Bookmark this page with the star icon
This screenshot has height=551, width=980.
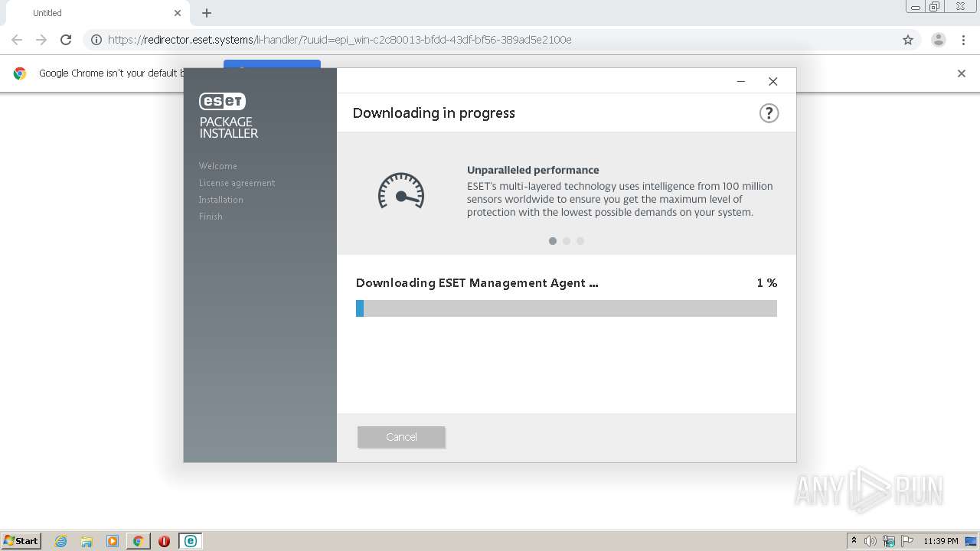[908, 40]
